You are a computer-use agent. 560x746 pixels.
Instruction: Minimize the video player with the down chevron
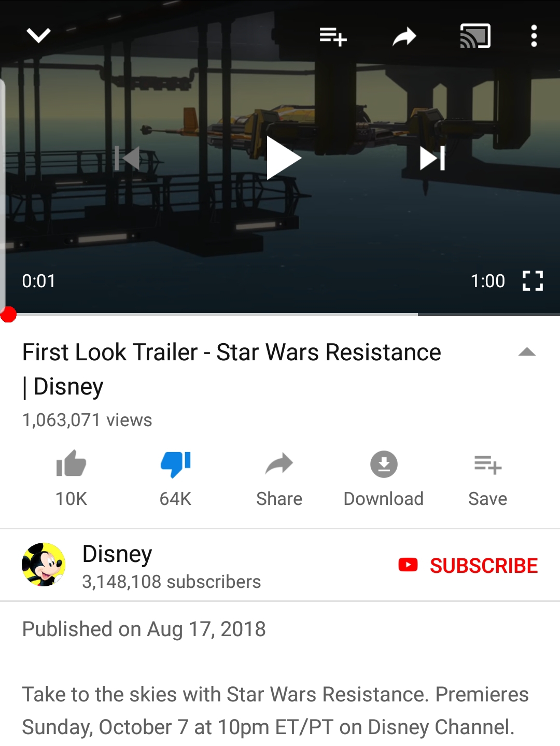38,36
